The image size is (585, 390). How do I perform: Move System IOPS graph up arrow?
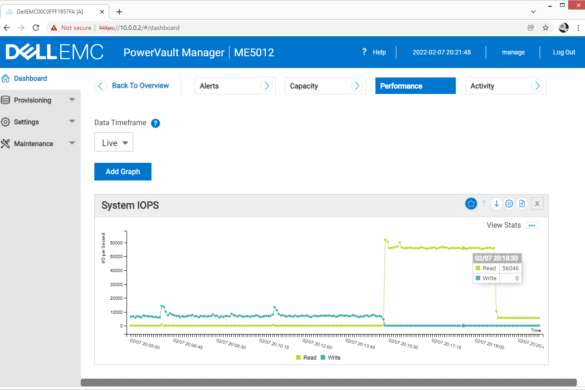pos(484,204)
